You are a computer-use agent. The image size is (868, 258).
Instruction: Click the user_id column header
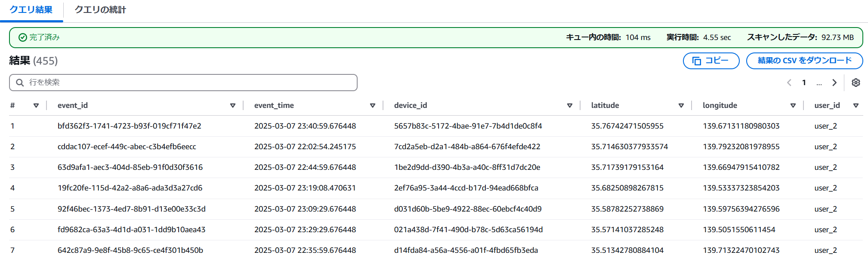pyautogui.click(x=827, y=105)
